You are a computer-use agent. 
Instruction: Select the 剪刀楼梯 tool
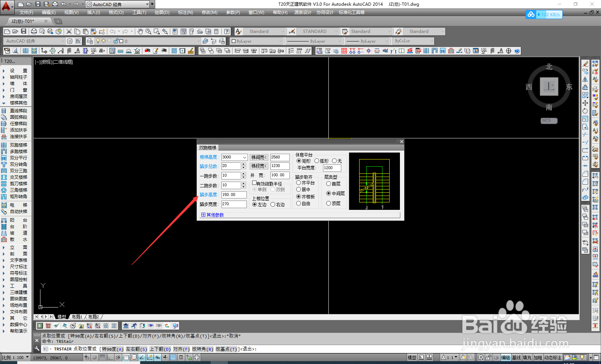[15, 184]
